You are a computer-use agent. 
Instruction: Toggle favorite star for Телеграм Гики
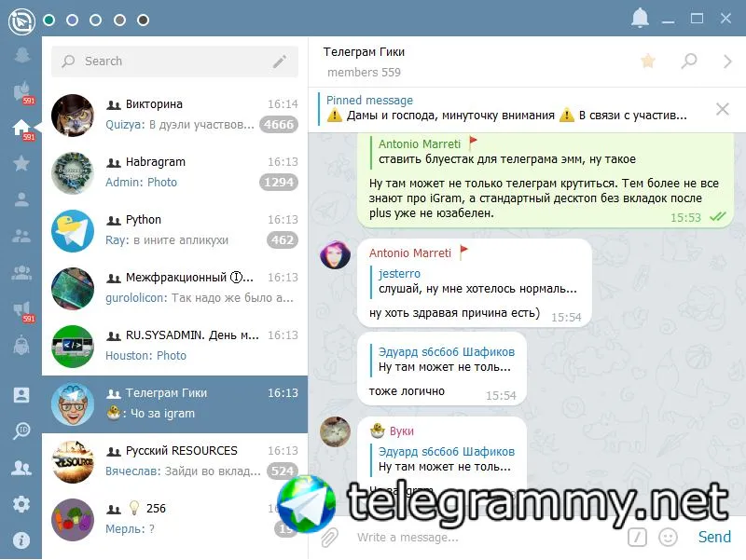648,61
